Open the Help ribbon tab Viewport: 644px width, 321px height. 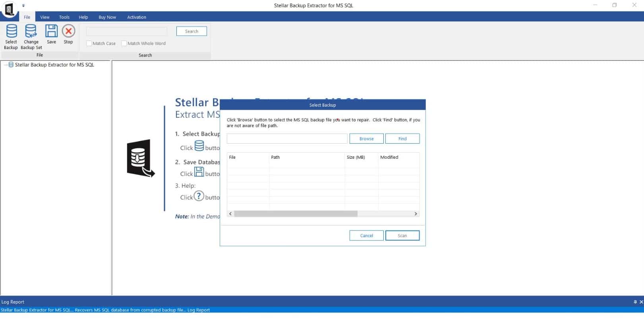point(83,17)
